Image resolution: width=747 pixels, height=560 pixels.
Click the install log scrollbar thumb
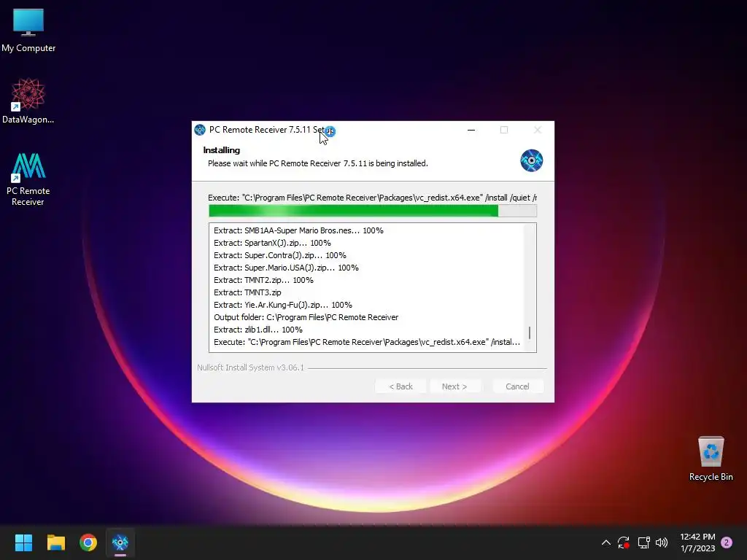tap(530, 332)
